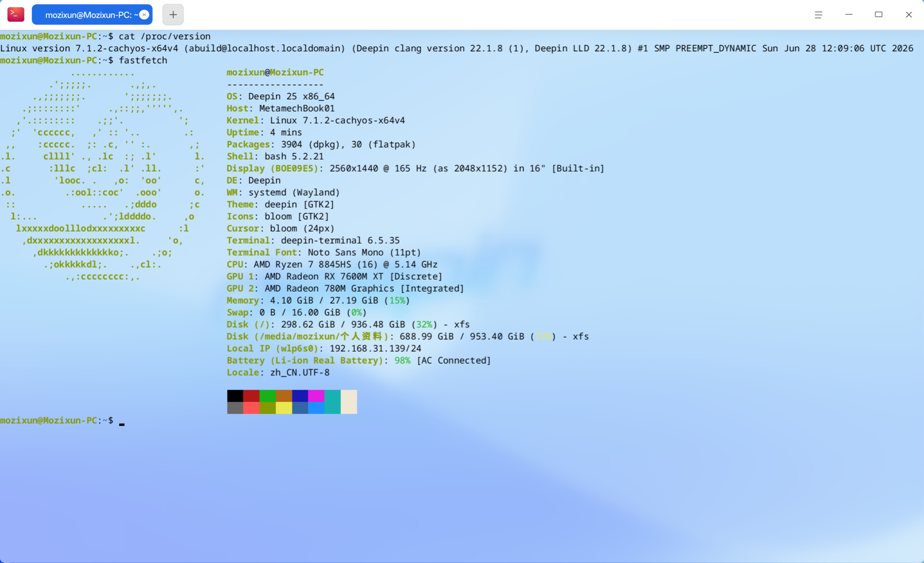
Task: Click the Linux version output line
Action: [457, 48]
